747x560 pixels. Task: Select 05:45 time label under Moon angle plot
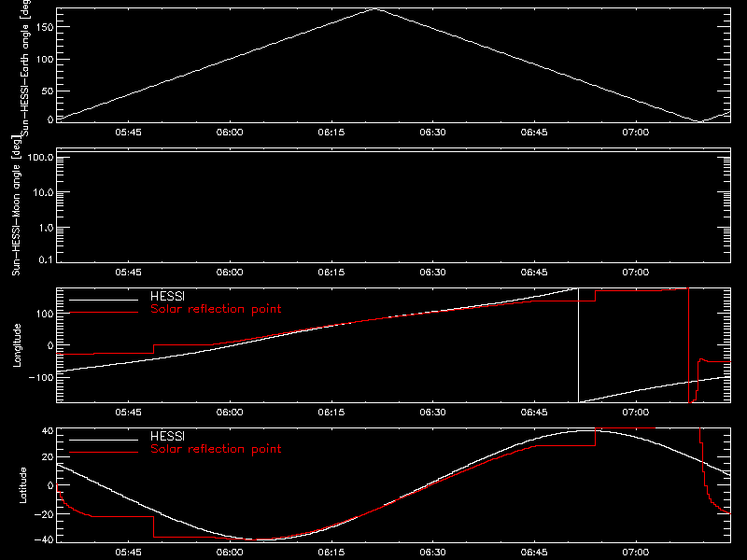click(128, 273)
